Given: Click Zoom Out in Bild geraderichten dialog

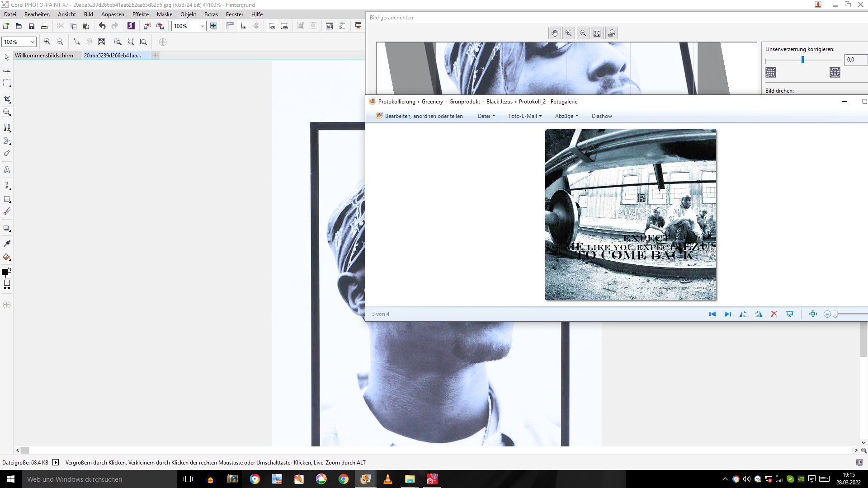Looking at the screenshot, I should pos(583,33).
